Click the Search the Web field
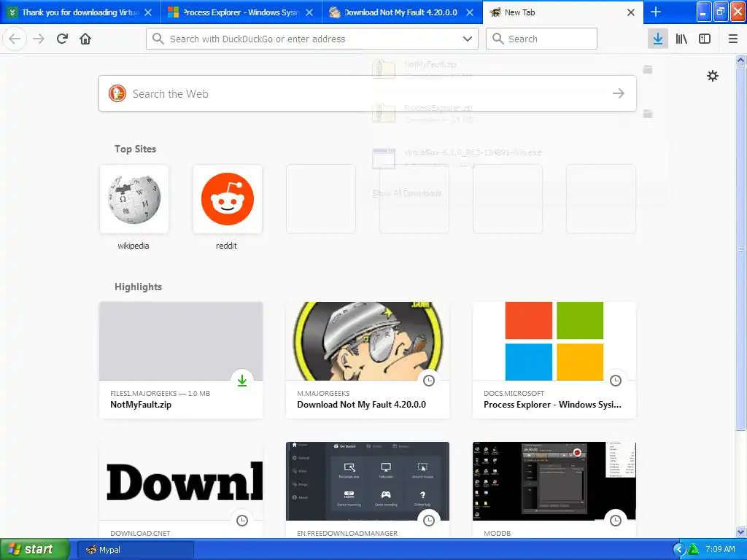The width and height of the screenshot is (747, 560). click(x=368, y=93)
